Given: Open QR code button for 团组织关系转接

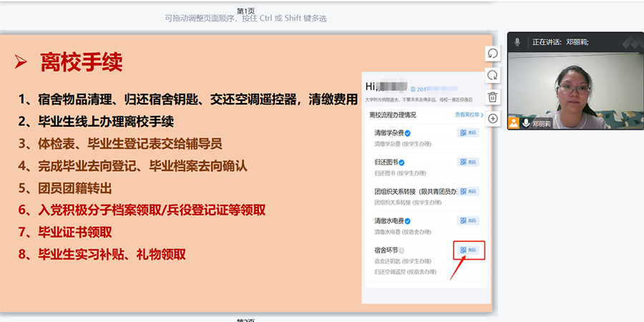Looking at the screenshot, I should [469, 191].
